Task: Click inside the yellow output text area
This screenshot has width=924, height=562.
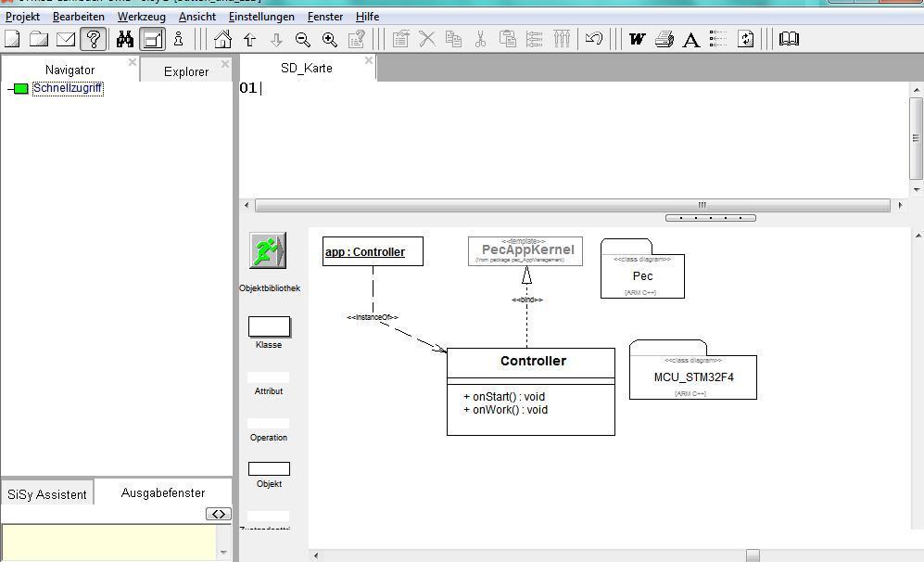Action: tap(109, 543)
